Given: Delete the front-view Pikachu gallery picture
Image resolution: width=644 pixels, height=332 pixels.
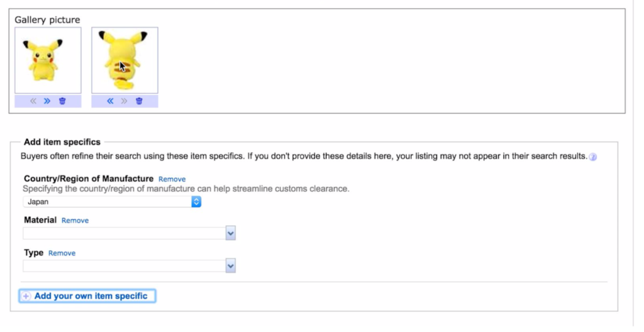Looking at the screenshot, I should pyautogui.click(x=62, y=101).
